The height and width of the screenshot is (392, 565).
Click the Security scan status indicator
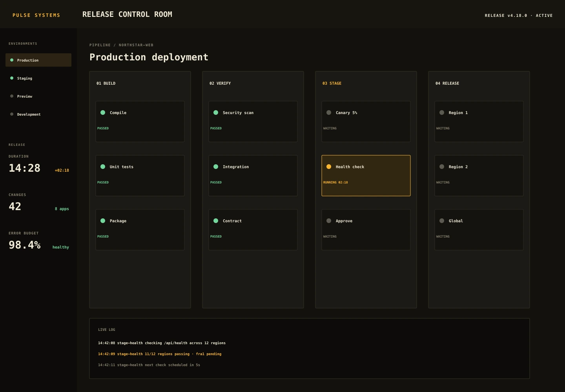pos(216,113)
